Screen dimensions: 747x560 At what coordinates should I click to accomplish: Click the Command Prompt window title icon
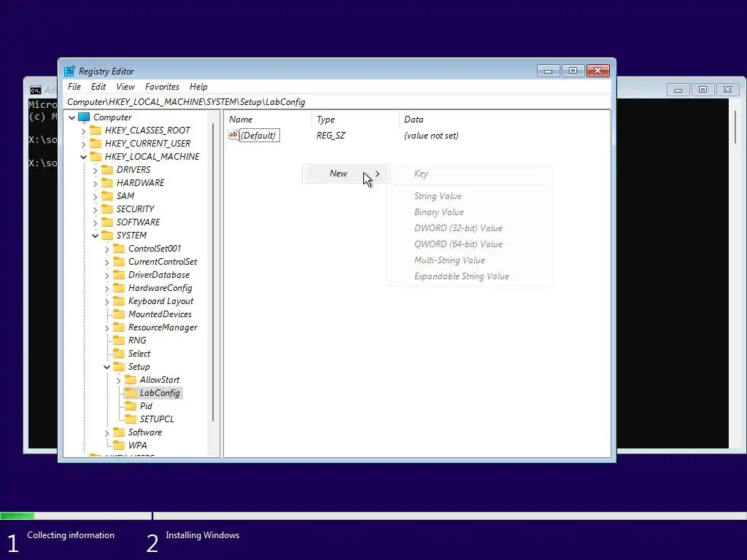tap(36, 90)
